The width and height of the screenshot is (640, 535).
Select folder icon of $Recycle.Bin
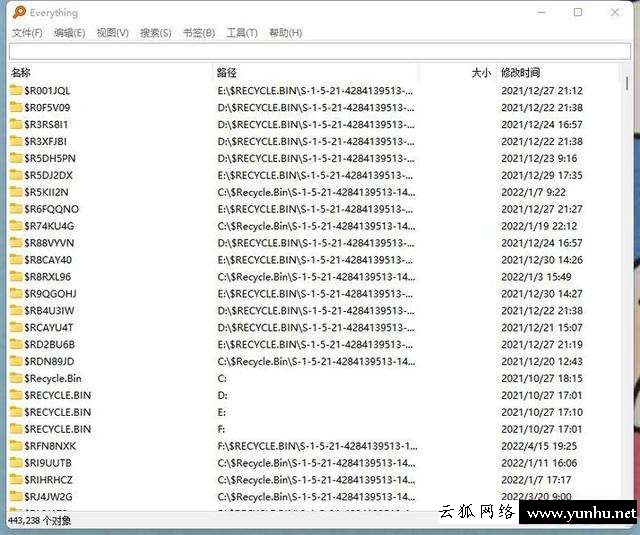point(16,378)
